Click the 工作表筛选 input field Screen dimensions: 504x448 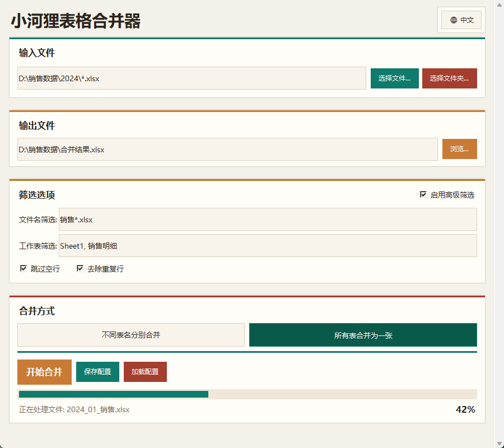coord(268,245)
